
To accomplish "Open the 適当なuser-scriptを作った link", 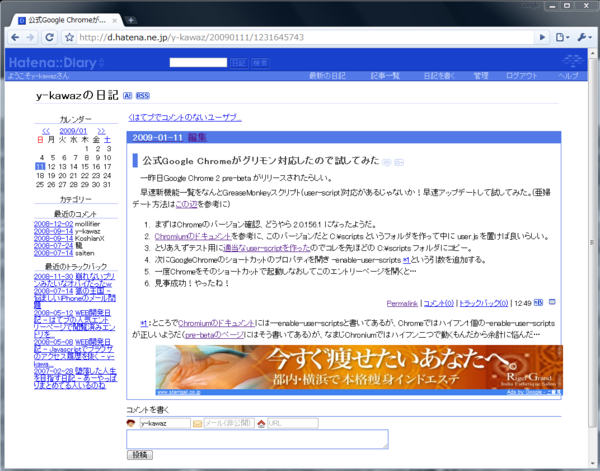I will (x=267, y=248).
